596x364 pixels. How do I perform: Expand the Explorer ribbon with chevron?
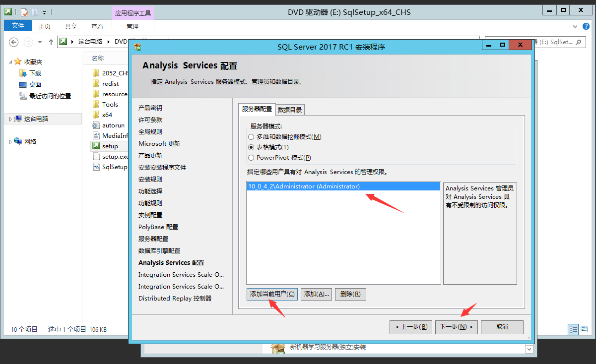coord(576,27)
